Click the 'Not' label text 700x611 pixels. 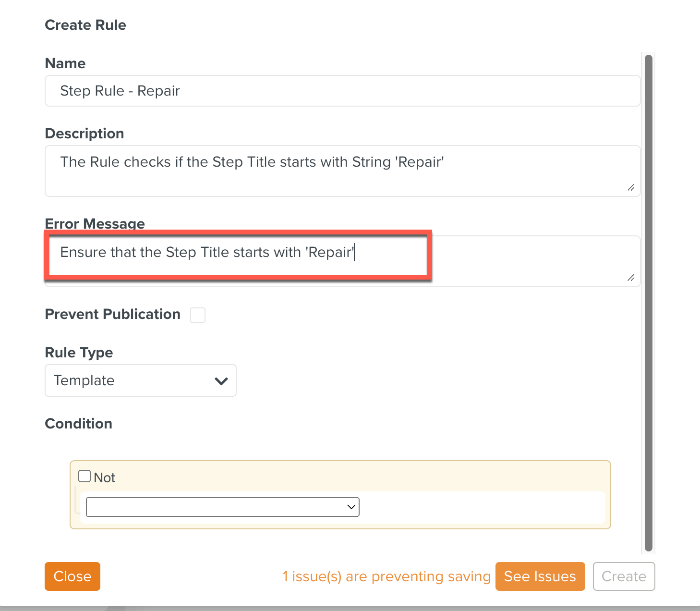105,477
